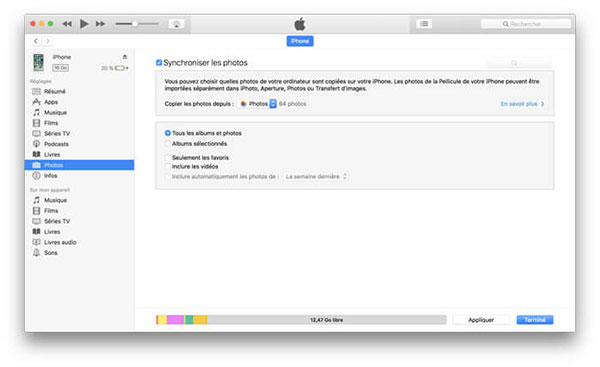
Task: Go back with the left chevron
Action: click(36, 41)
